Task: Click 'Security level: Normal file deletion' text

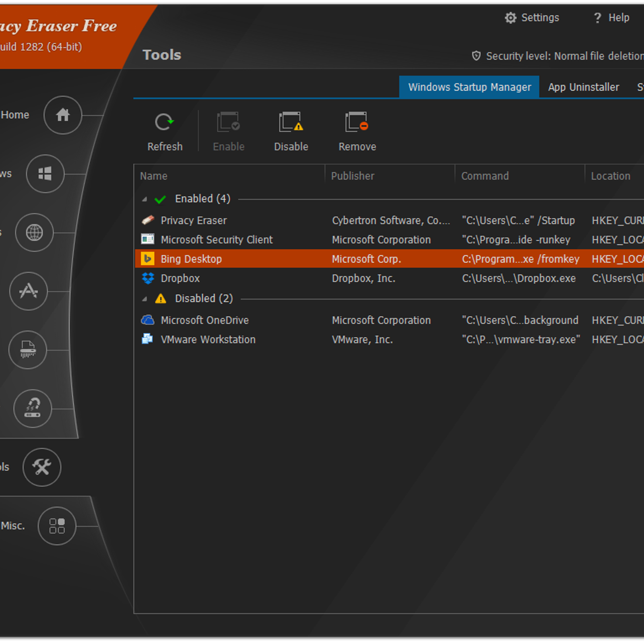Action: click(565, 56)
